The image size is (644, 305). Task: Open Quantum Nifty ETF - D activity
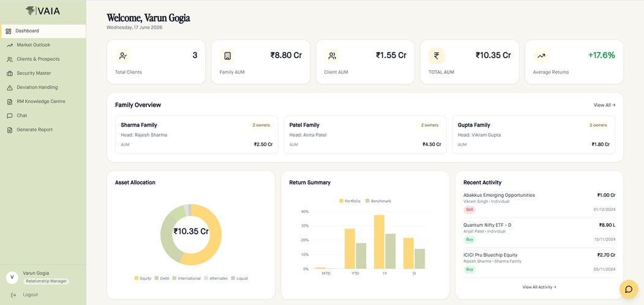tap(539, 233)
